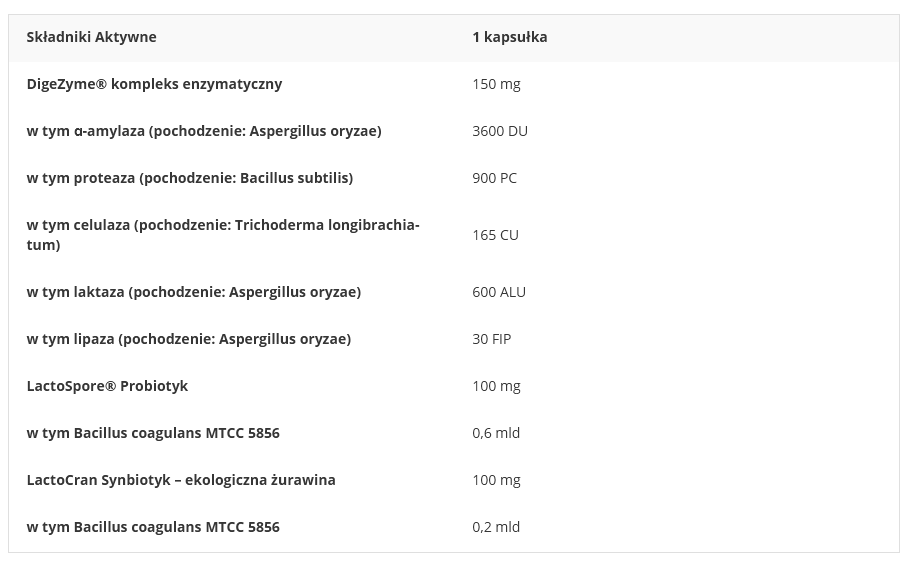Screen dimensions: 911x563
Task: Click the '3600 DU' amount
Action: pyautogui.click(x=499, y=131)
